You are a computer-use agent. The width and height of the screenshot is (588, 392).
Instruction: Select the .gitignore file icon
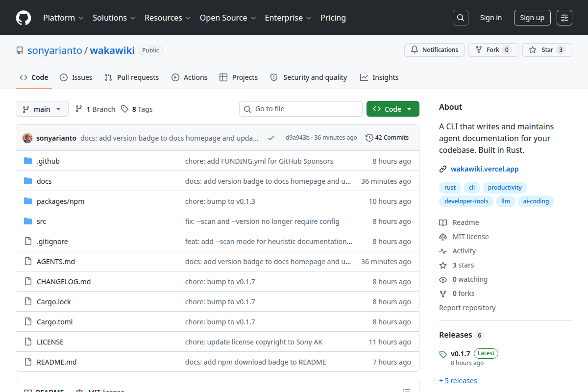[x=28, y=241]
